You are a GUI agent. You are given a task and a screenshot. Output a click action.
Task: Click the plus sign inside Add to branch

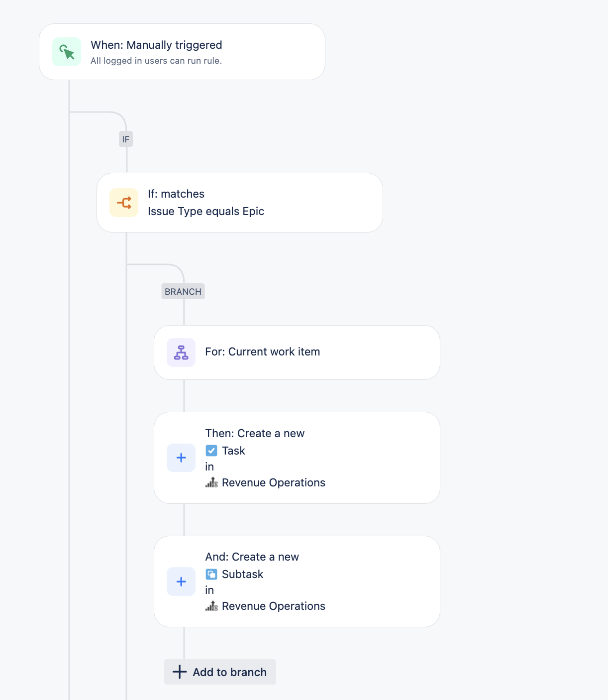click(179, 672)
